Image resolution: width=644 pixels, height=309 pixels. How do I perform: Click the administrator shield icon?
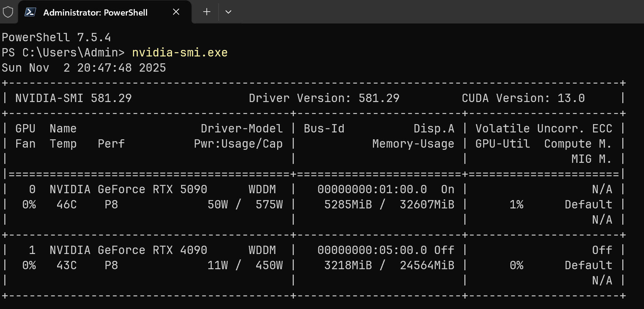coord(8,12)
